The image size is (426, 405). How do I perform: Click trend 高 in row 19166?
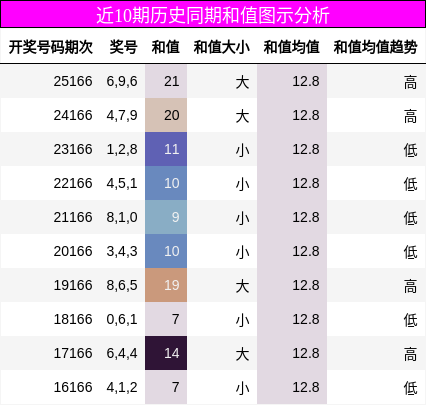click(x=410, y=286)
